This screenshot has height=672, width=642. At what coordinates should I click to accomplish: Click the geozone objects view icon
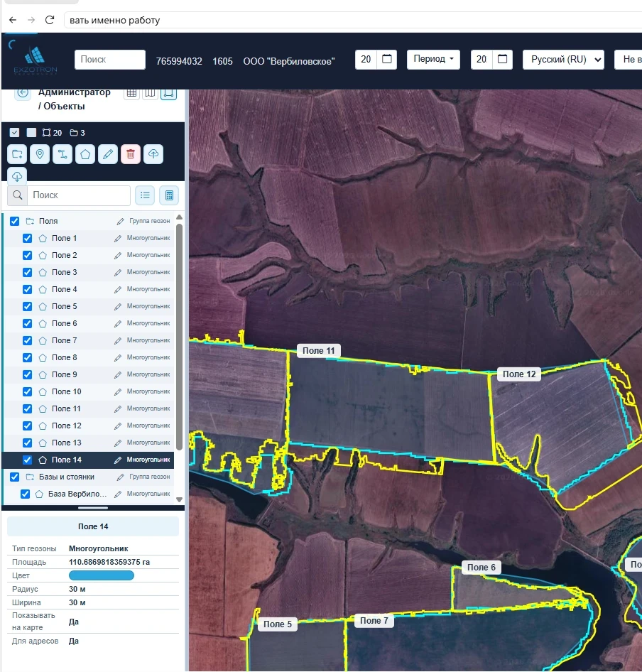(168, 93)
